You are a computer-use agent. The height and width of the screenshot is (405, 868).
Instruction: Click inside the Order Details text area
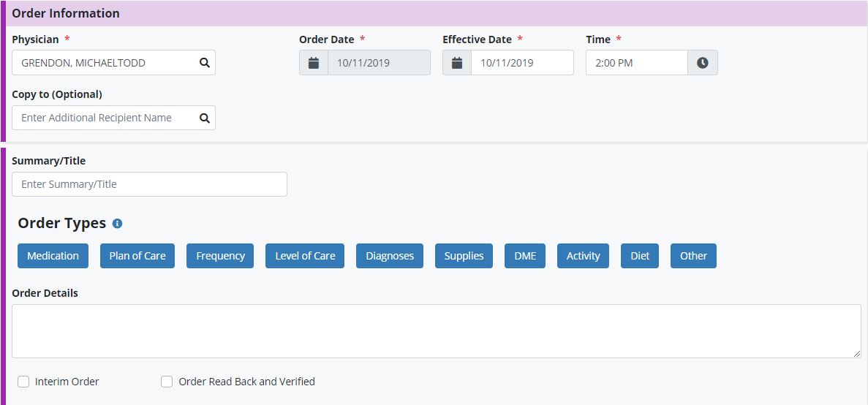coord(436,331)
